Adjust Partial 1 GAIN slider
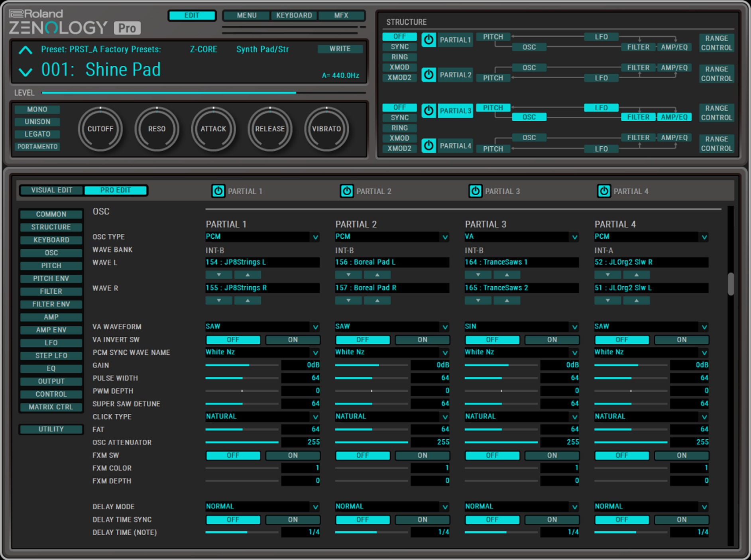The width and height of the screenshot is (751, 560). [x=242, y=365]
